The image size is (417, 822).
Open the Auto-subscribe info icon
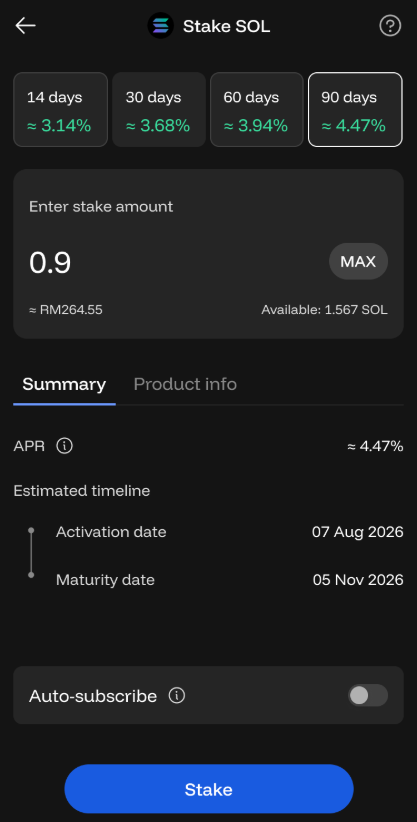click(177, 696)
